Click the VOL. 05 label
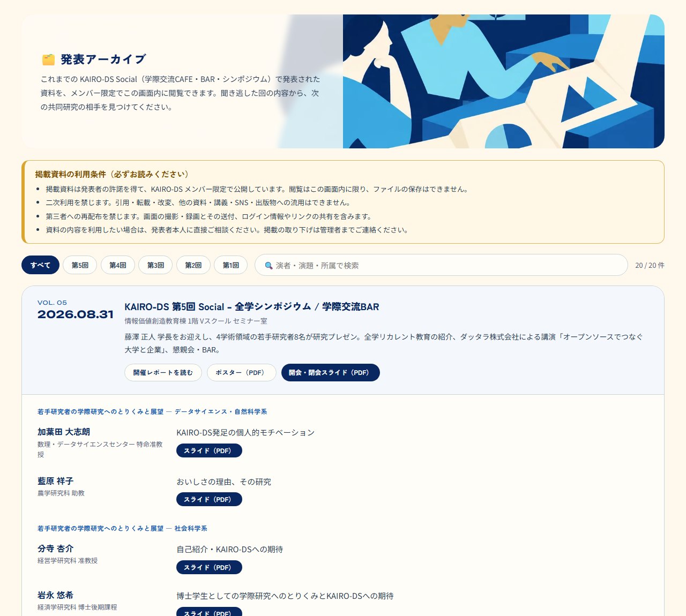Screen dimensions: 686x616 coord(52,303)
